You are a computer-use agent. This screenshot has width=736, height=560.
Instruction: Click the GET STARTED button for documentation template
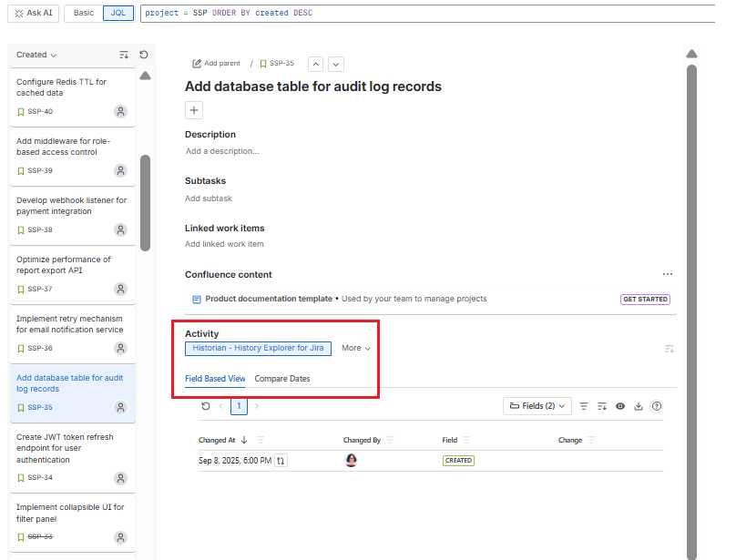point(645,299)
